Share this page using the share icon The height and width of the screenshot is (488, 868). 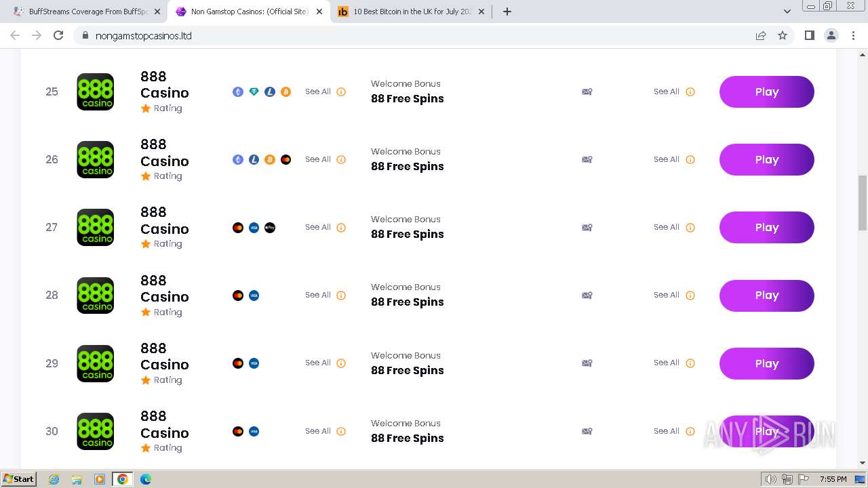[761, 35]
